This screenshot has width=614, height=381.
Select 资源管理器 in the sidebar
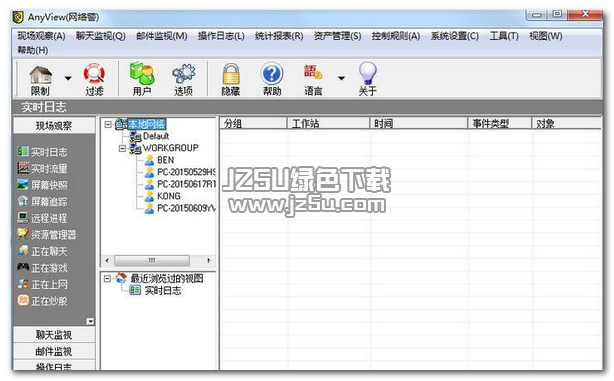(x=47, y=235)
